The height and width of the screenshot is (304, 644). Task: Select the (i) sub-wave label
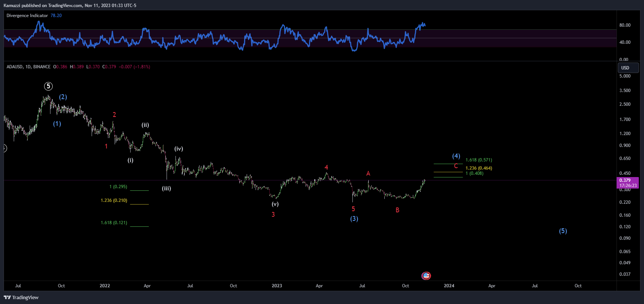(x=131, y=160)
